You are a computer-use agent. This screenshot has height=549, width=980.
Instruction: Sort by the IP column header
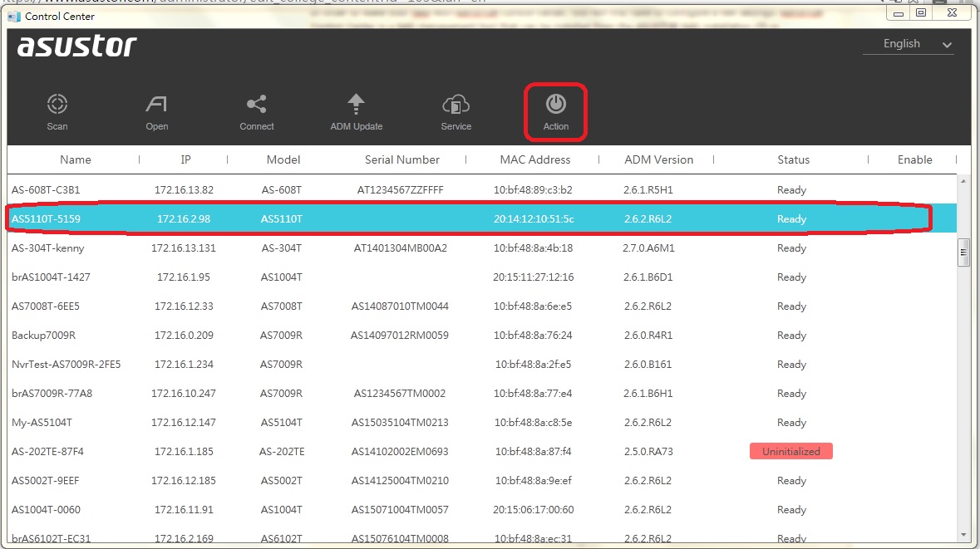click(185, 160)
